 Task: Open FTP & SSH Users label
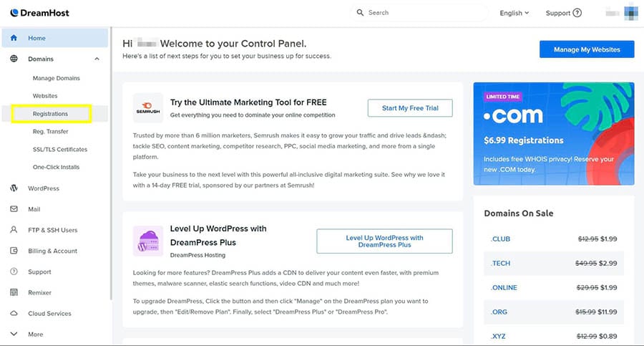(52, 230)
